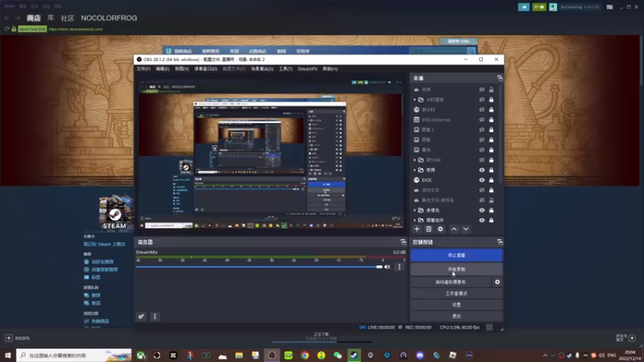This screenshot has width=644, height=362.
Task: Open Steam icon in Windows taskbar
Action: coord(354,355)
